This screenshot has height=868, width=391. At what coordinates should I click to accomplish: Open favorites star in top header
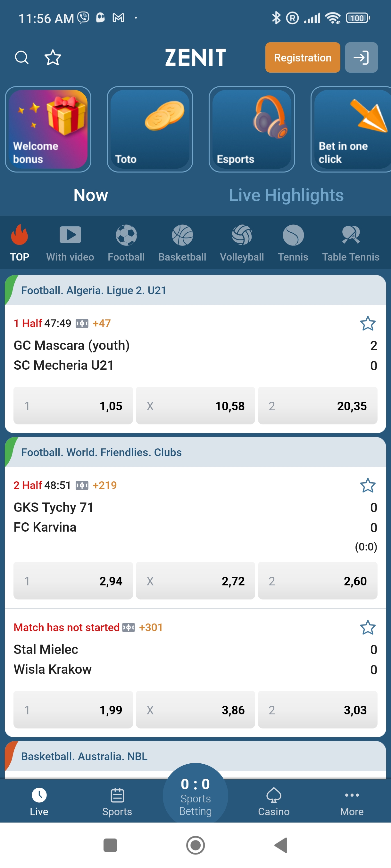pos(53,57)
